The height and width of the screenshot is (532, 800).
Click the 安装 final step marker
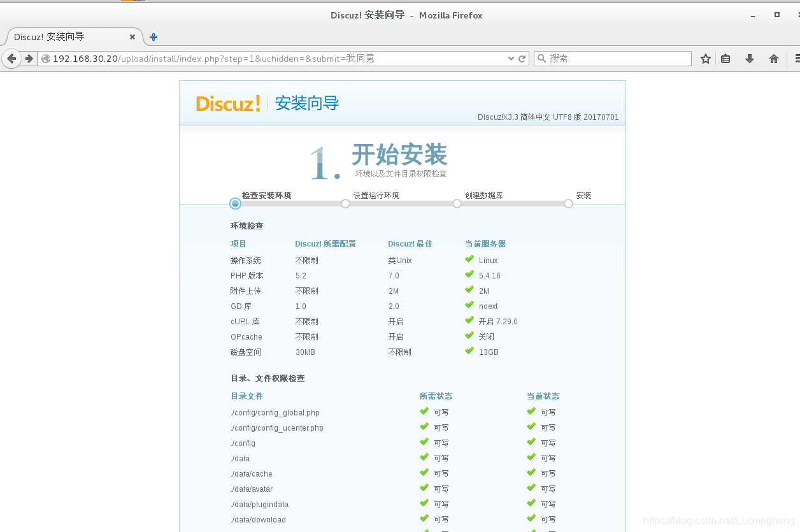coord(568,204)
